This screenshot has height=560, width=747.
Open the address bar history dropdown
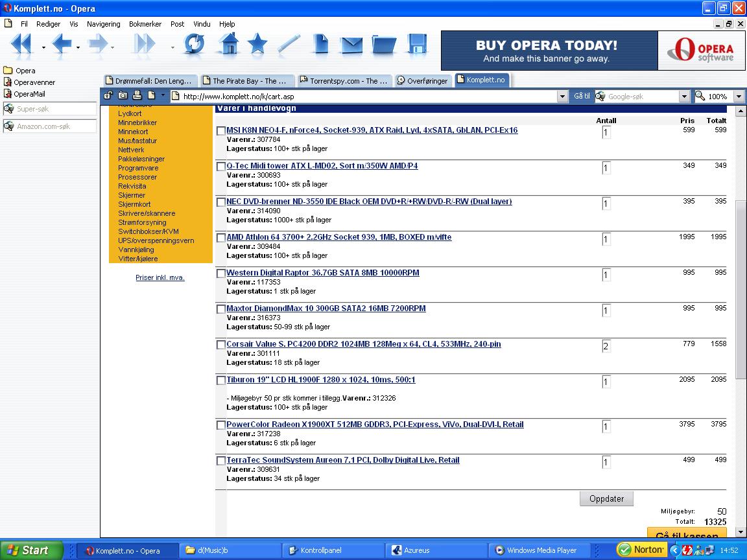(562, 96)
